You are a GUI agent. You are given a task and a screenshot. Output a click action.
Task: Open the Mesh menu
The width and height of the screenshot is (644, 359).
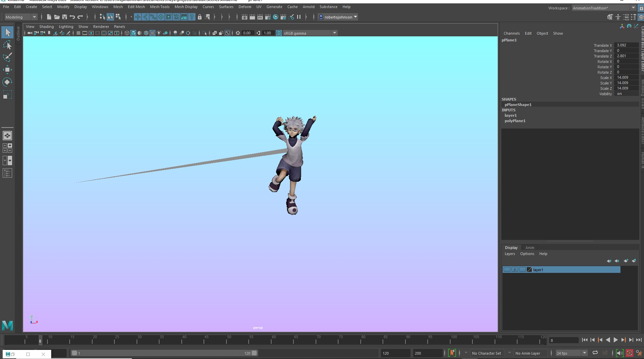pyautogui.click(x=118, y=6)
